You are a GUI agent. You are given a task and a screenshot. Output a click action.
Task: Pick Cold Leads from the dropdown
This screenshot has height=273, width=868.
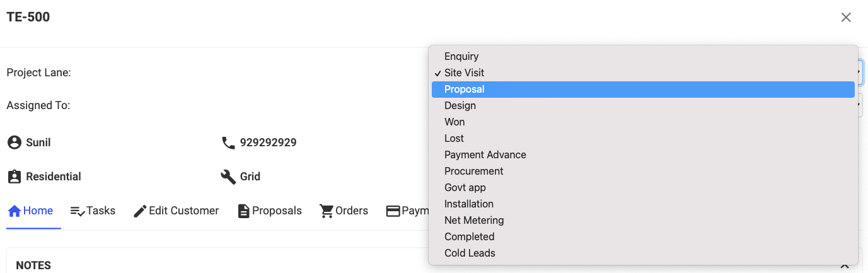[x=470, y=253]
